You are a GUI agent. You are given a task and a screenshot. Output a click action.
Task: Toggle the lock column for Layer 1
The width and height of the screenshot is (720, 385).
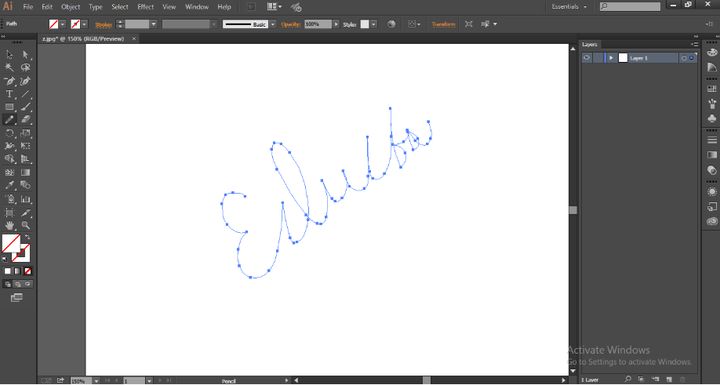(598, 58)
